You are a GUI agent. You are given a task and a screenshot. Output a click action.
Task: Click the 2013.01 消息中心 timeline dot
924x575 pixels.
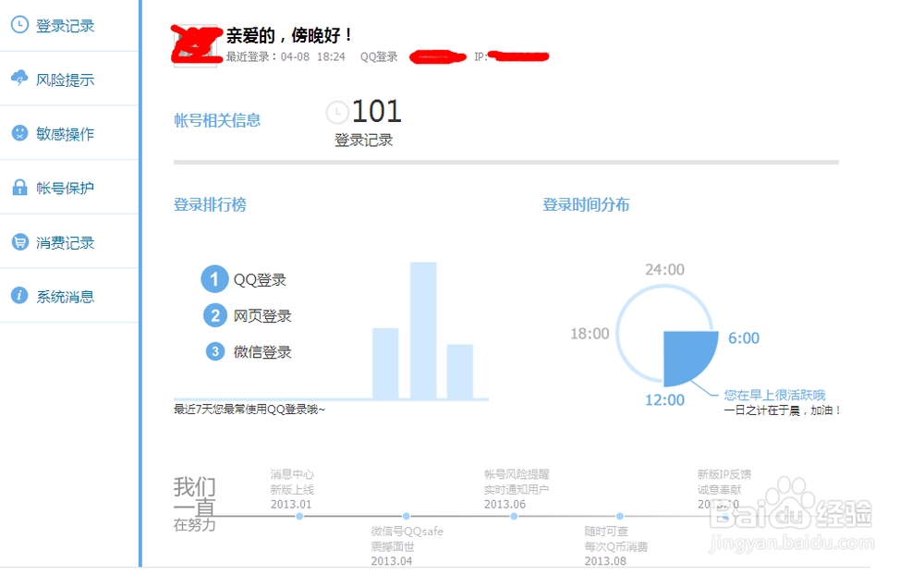[299, 516]
